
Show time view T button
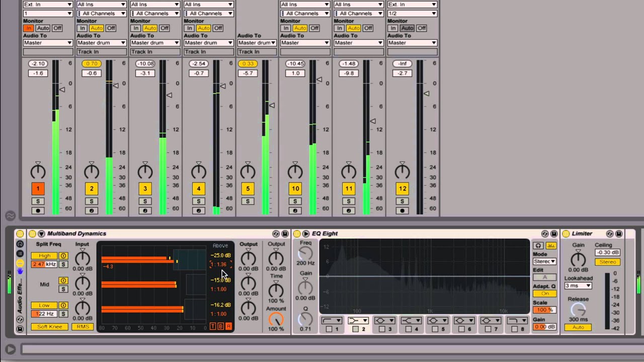click(213, 327)
